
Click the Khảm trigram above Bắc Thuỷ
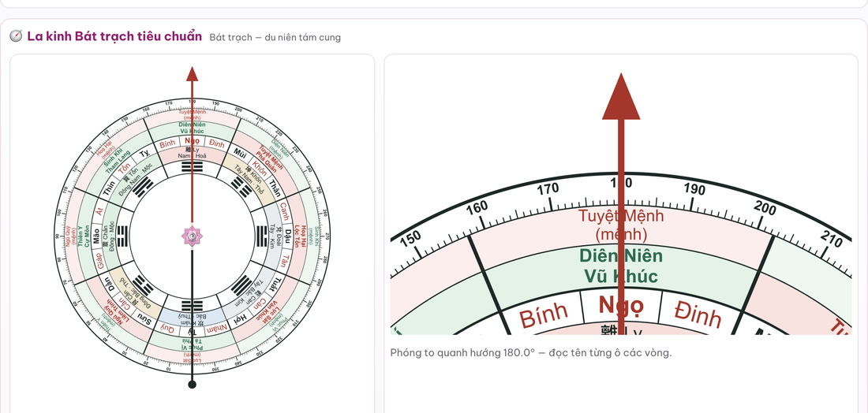pos(192,304)
